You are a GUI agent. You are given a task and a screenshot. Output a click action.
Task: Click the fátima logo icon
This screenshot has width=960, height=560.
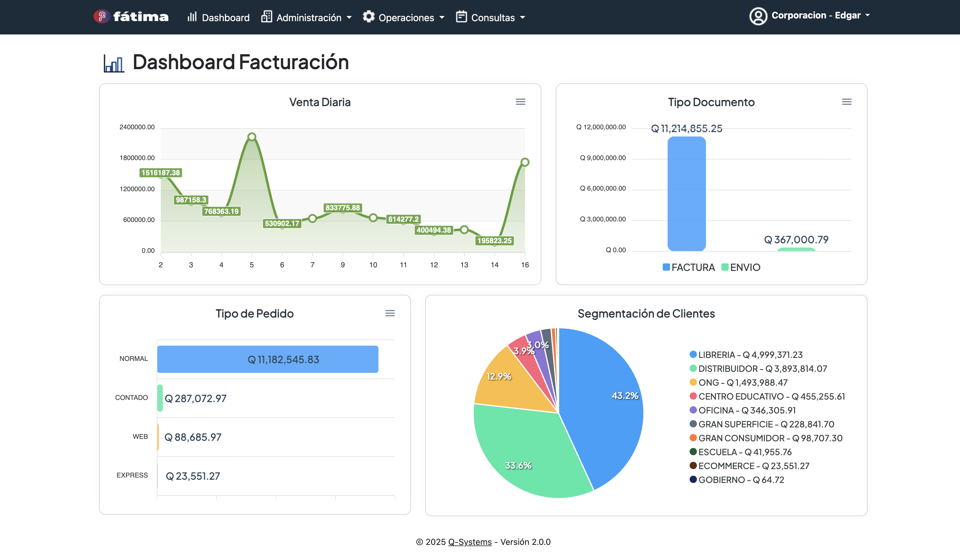(101, 16)
